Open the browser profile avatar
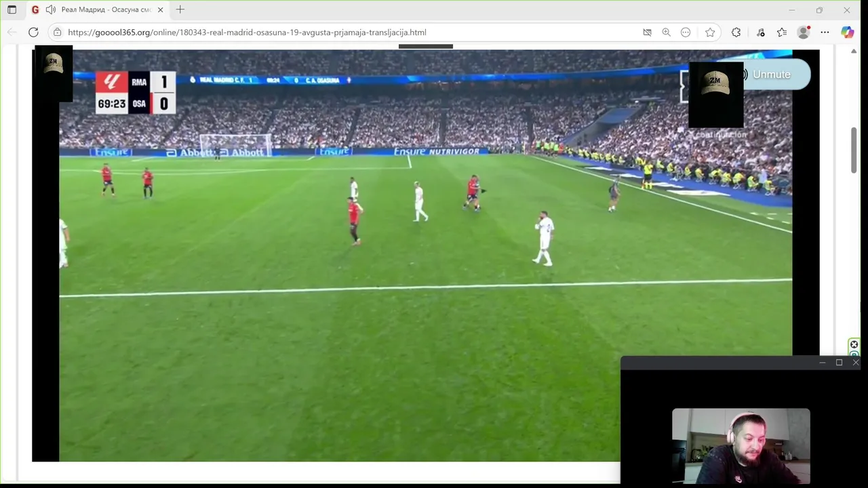The width and height of the screenshot is (868, 488). coord(804,32)
